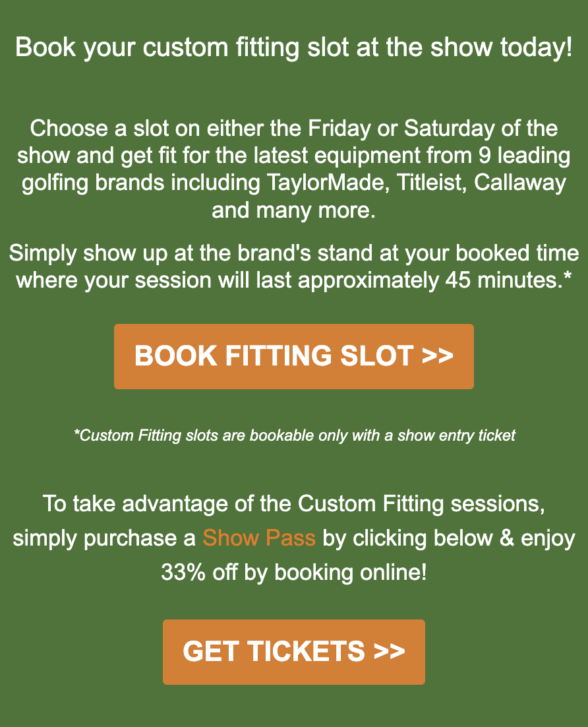Click the GET TICKETS button
Viewport: 588px width, 727px height.
coord(294,651)
